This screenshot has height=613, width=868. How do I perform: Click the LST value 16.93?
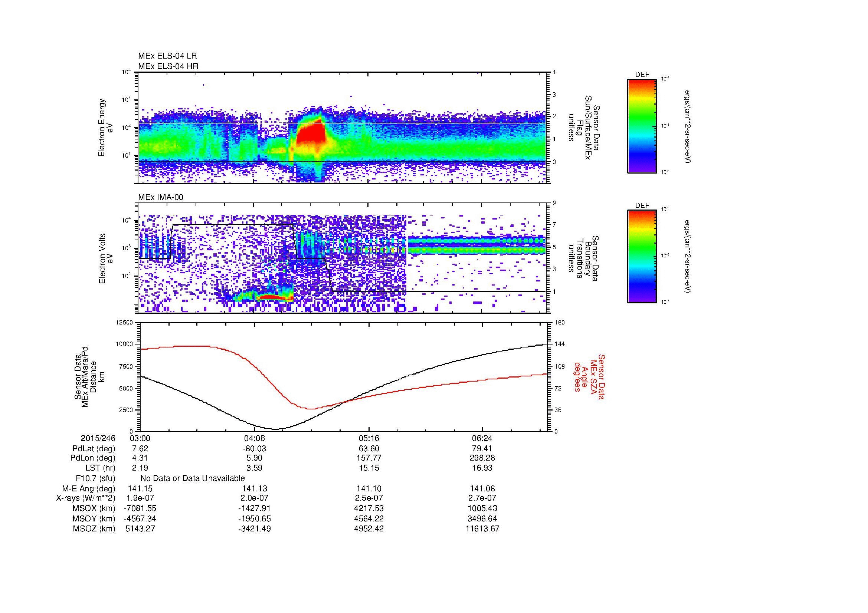pyautogui.click(x=483, y=468)
